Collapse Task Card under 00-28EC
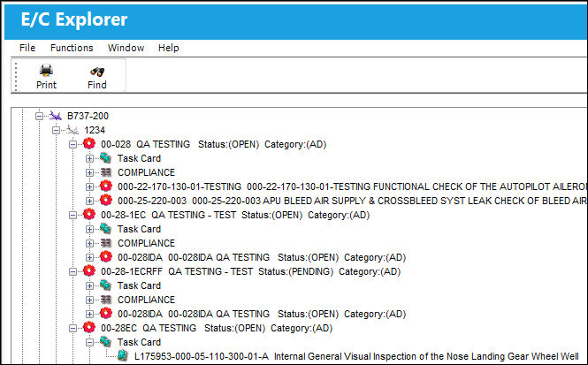Image resolution: width=588 pixels, height=365 pixels. [89, 343]
